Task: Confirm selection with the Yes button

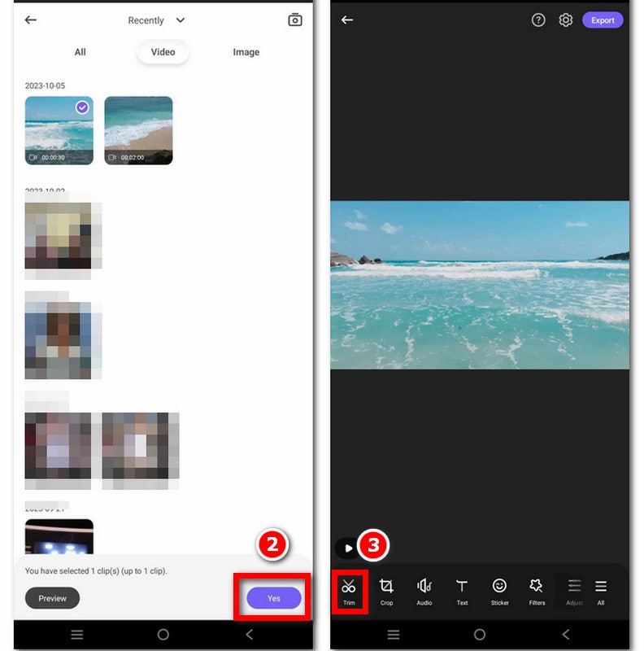Action: point(274,598)
